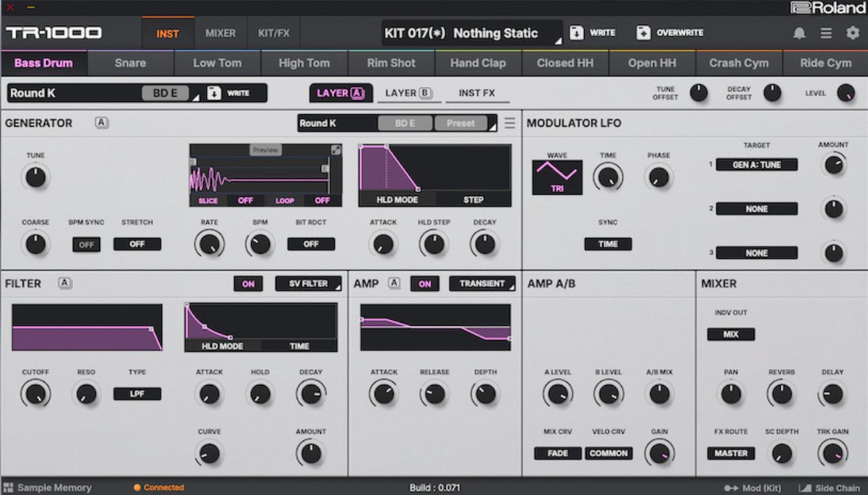Toggle the BIT RDCT off switch
This screenshot has width=868, height=495.
coord(311,244)
